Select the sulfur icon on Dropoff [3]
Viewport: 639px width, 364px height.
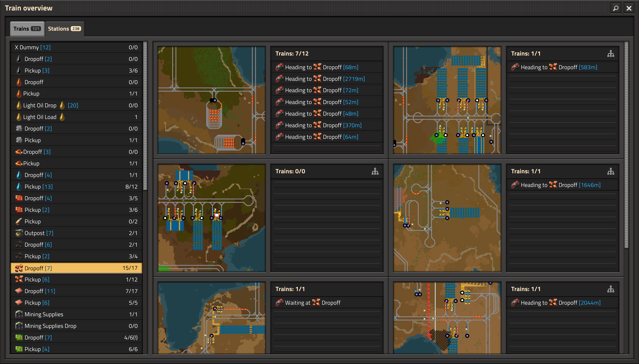(x=19, y=152)
